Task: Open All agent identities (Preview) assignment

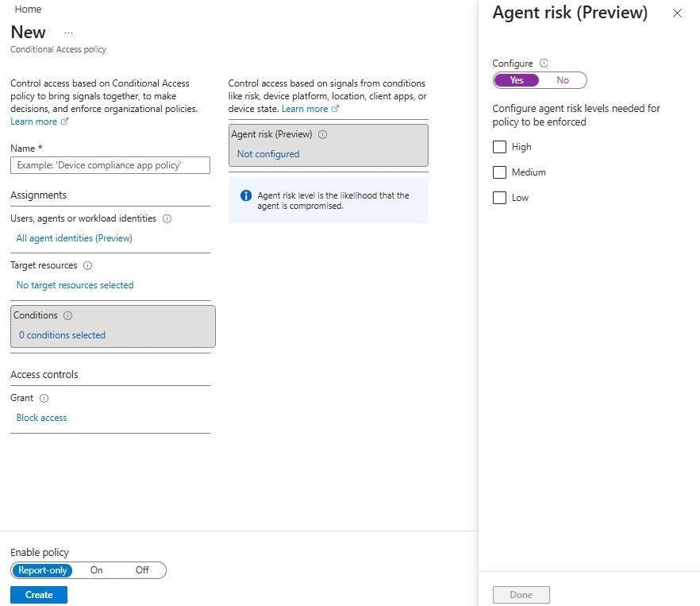Action: [x=74, y=238]
